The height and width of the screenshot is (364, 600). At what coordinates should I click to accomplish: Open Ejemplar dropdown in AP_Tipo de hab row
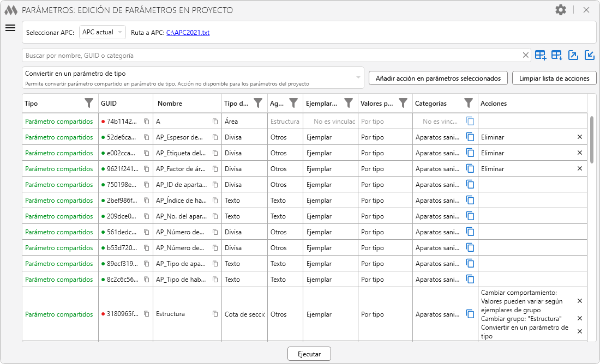(329, 280)
